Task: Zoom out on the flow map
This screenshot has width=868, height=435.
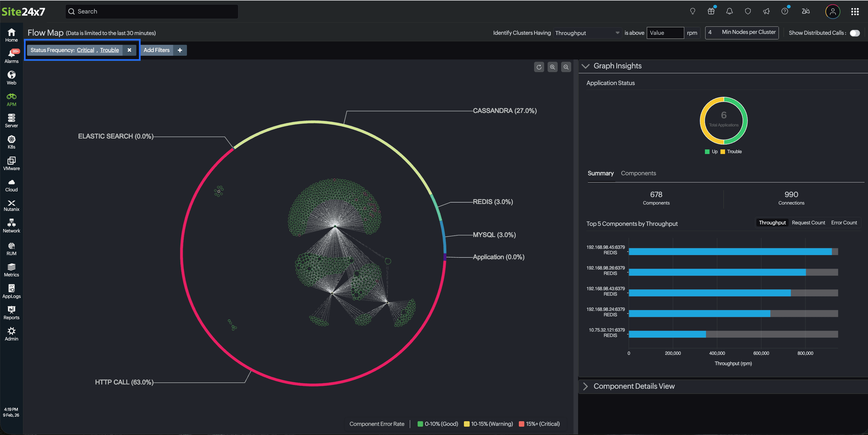Action: (x=566, y=67)
